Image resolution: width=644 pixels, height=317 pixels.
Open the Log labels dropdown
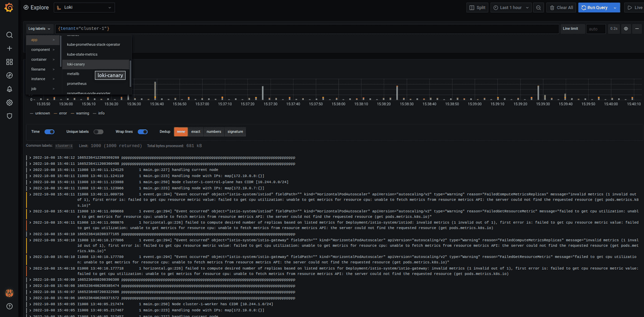(x=39, y=28)
